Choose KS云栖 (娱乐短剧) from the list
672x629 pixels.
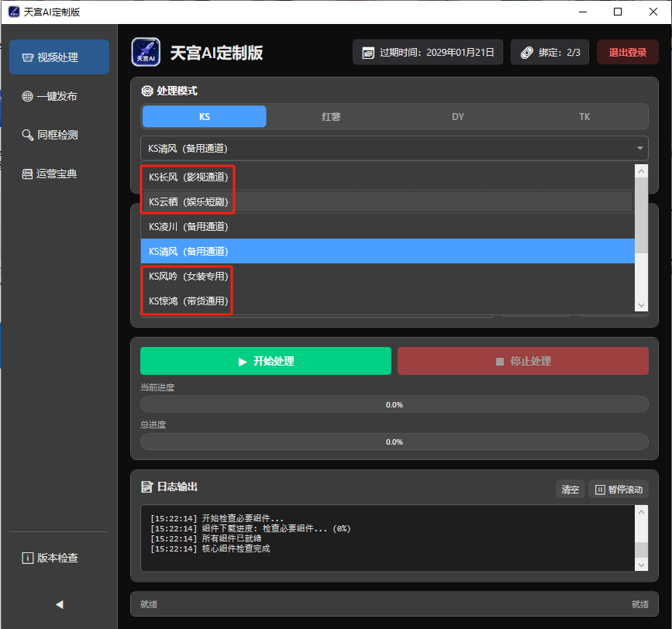pos(388,201)
